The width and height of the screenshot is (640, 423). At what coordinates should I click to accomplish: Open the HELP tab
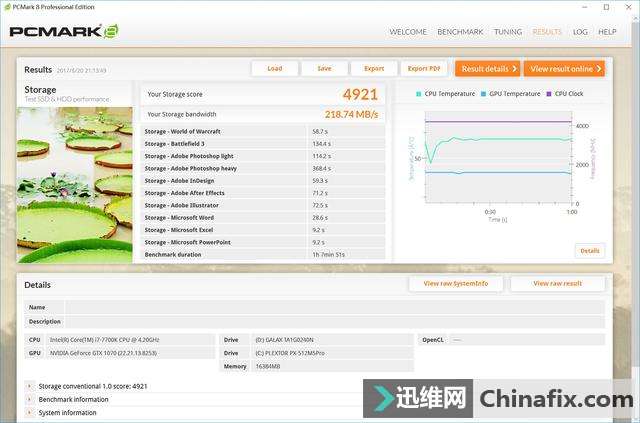[607, 32]
